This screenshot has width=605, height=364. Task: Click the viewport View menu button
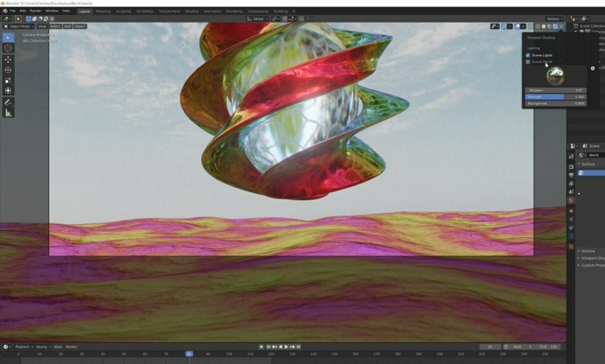click(x=42, y=26)
